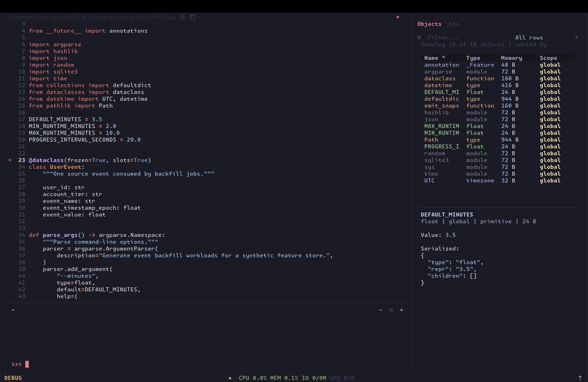Image resolution: width=588 pixels, height=382 pixels.
Task: Click 'PROGRESS_INTERVAL_SECONDS = 20.0' line
Action: point(85,140)
